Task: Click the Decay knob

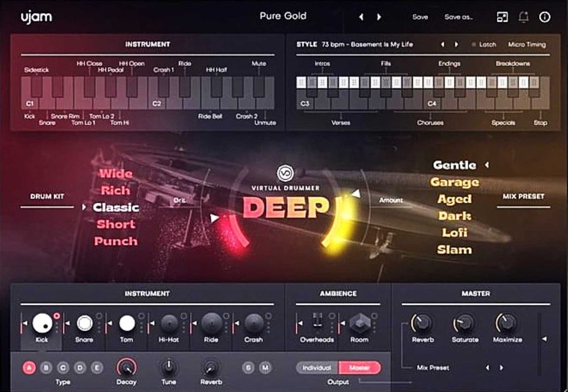Action: point(127,368)
